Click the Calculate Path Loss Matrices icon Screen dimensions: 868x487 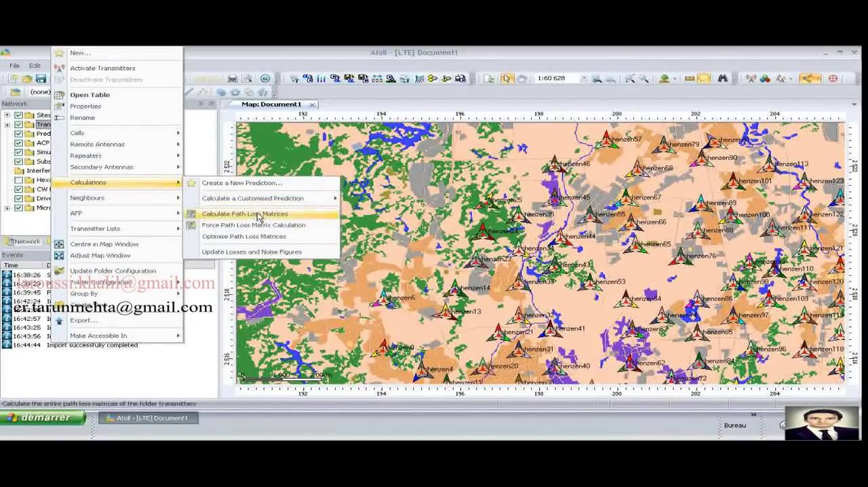191,214
